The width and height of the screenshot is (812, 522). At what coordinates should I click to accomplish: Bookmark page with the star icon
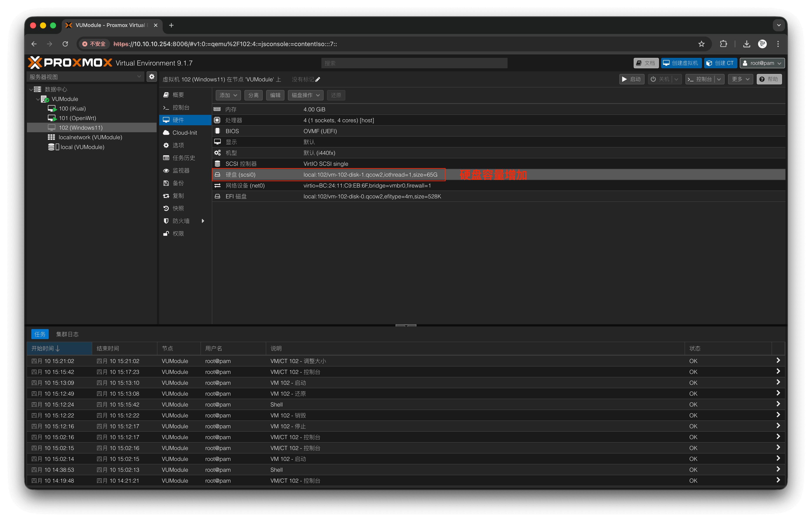701,44
